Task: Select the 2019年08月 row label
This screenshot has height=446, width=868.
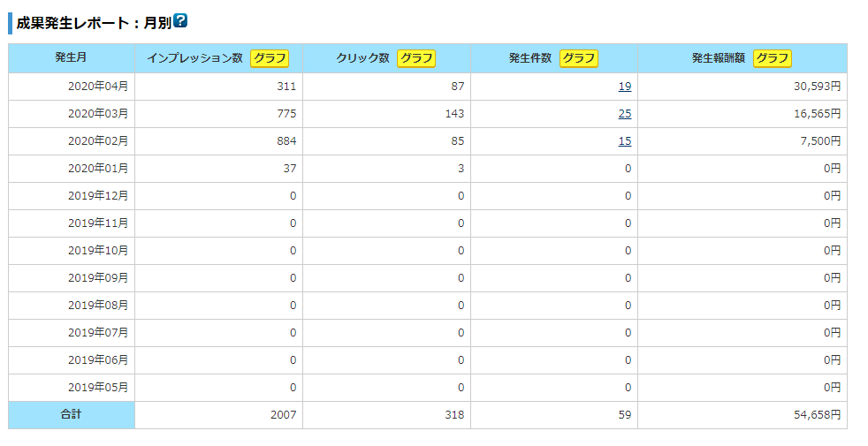Action: click(x=98, y=306)
